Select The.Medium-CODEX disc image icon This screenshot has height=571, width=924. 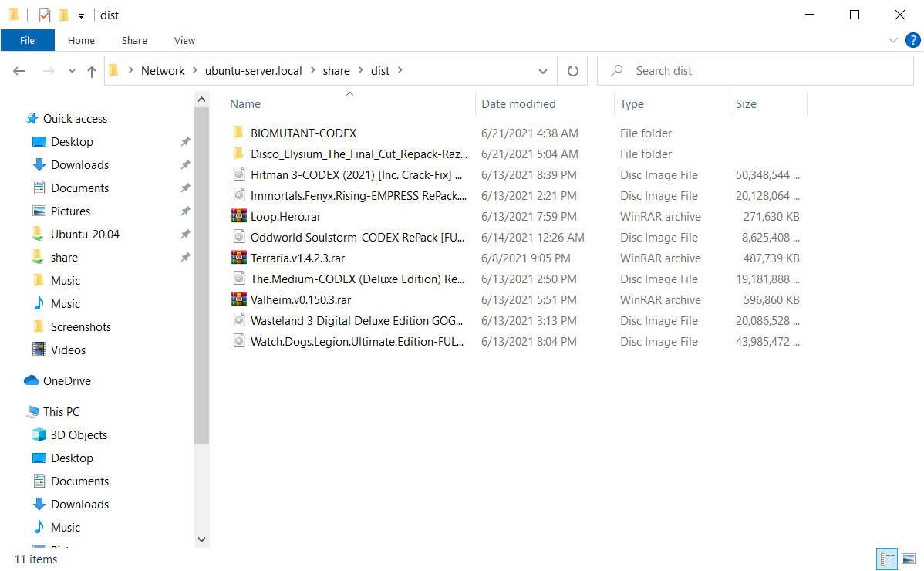238,279
